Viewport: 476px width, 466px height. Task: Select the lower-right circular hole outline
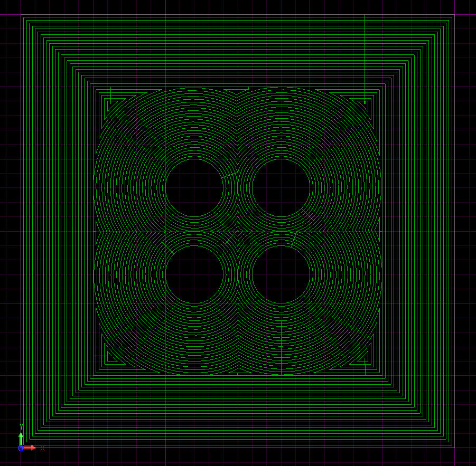coord(281,274)
